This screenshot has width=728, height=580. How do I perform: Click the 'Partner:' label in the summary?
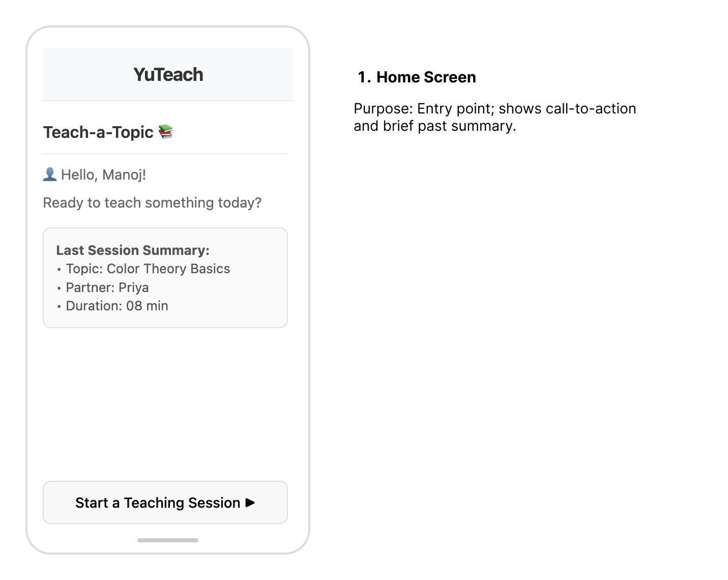point(90,287)
